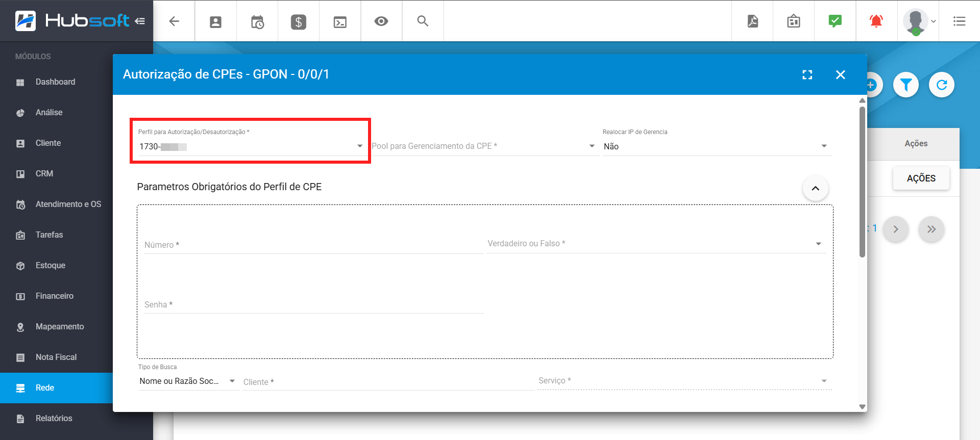Click the scroll up arrow of dialog
Viewport: 980px width, 440px height.
coord(862,100)
